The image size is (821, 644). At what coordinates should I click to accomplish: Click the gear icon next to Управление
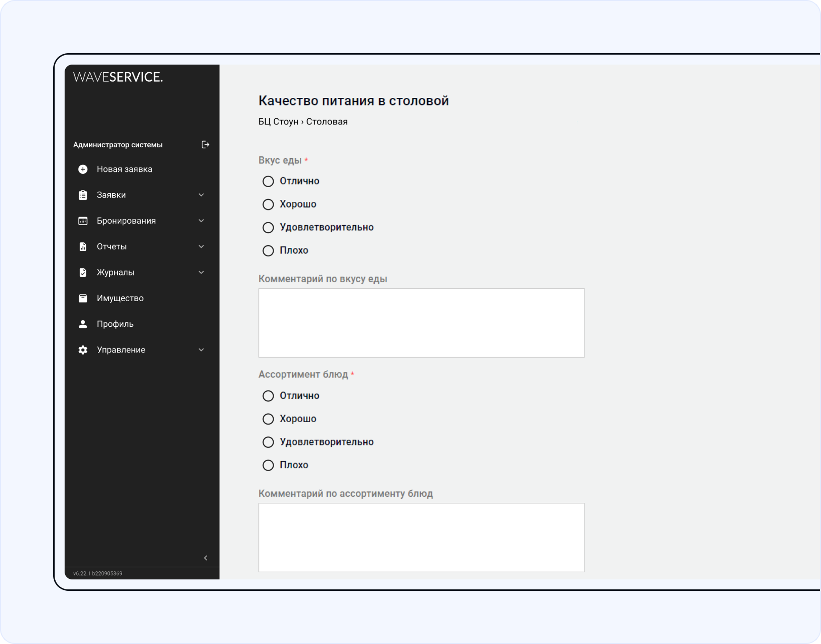[x=83, y=350]
